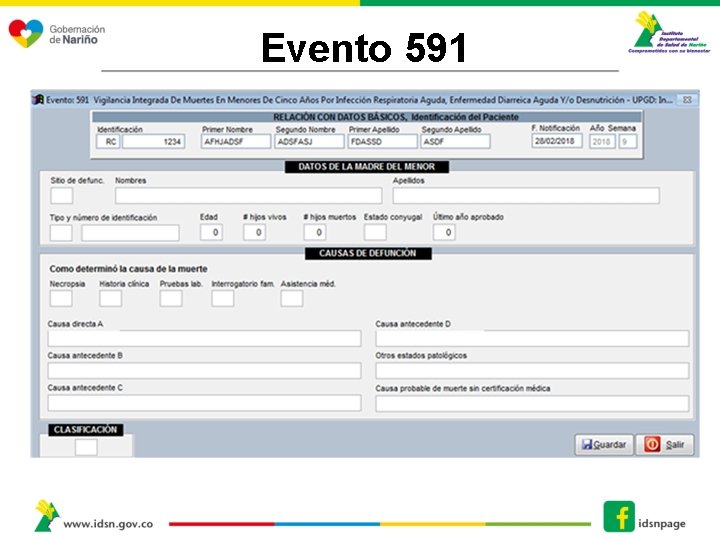The width and height of the screenshot is (720, 540).
Task: Click the Segundo Apellido field ASDF
Action: tap(455, 141)
